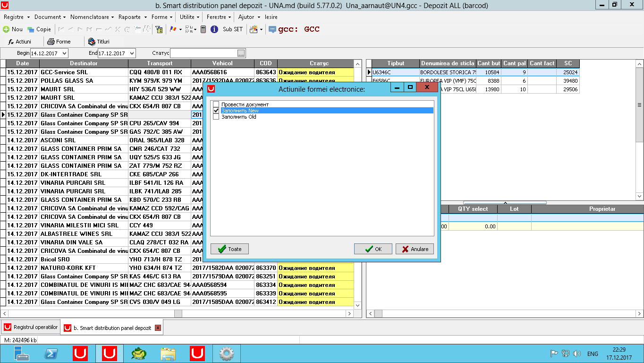Open the Begin date dropdown
Viewport: 644px width, 363px height.
(64, 53)
